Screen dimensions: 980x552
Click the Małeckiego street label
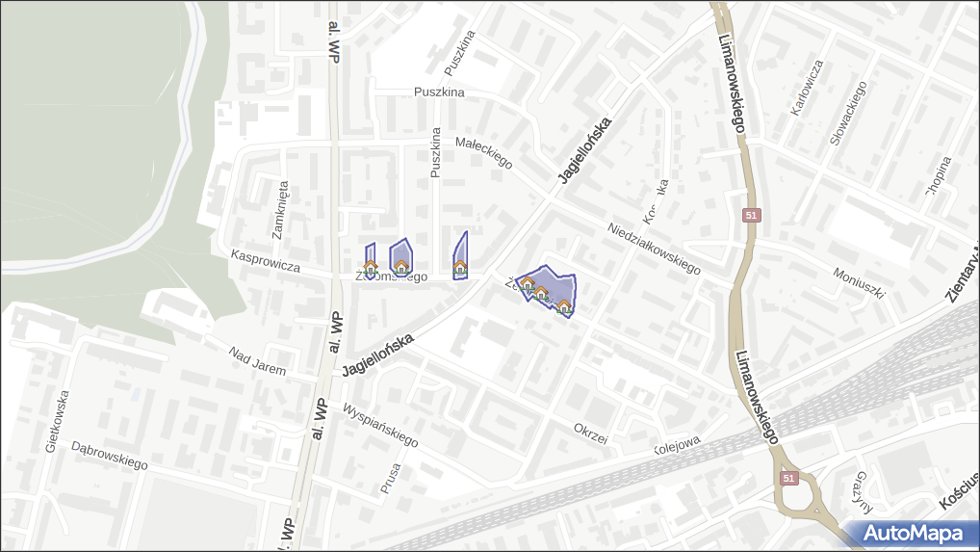click(x=484, y=153)
